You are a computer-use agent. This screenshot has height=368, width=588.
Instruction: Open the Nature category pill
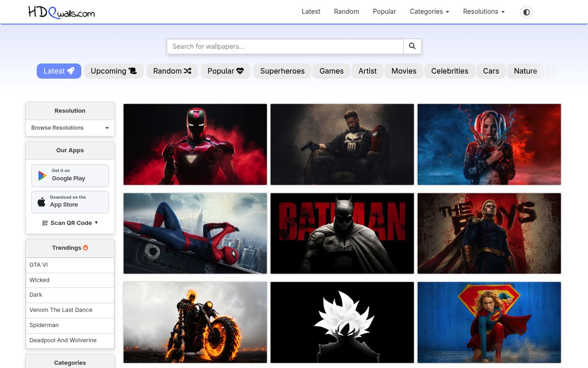(526, 71)
